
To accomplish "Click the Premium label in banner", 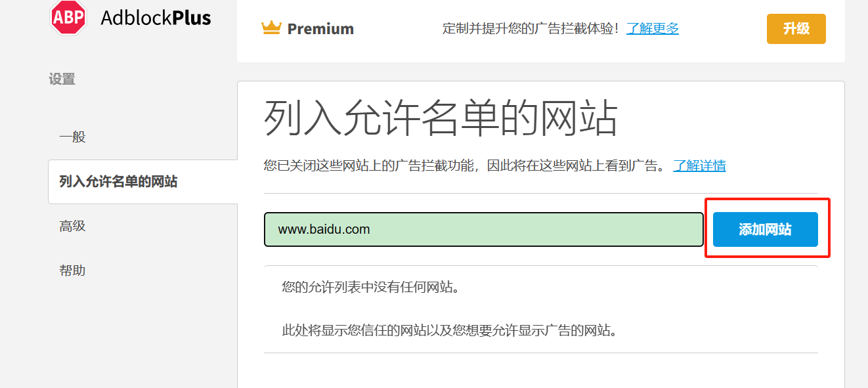I will (x=320, y=29).
